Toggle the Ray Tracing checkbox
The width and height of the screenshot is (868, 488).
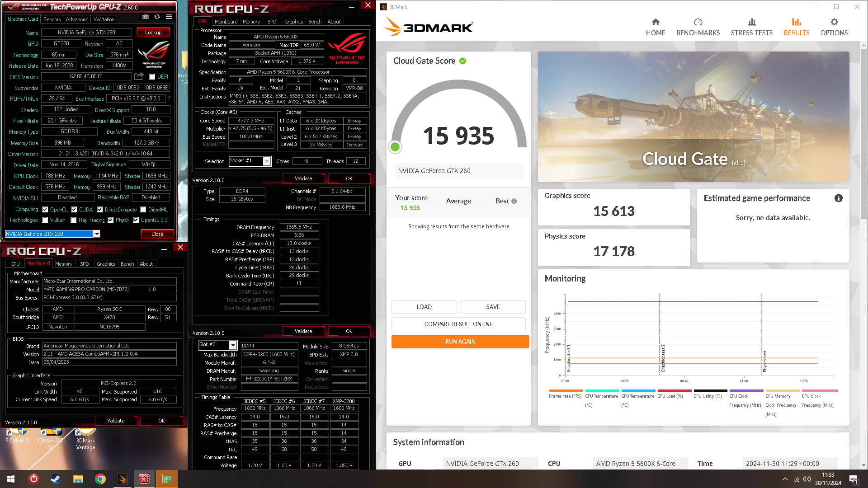[x=73, y=220]
